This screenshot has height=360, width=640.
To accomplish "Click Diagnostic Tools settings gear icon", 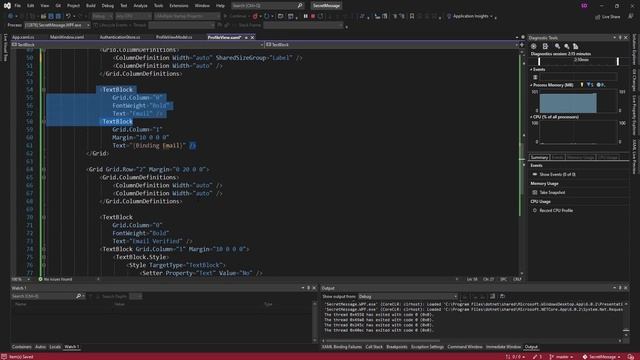I will pos(533,46).
